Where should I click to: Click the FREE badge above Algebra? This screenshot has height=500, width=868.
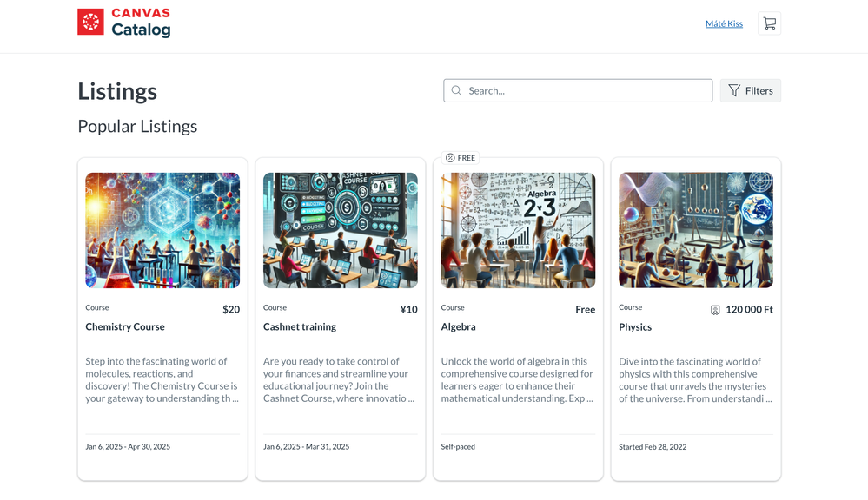[x=461, y=158]
